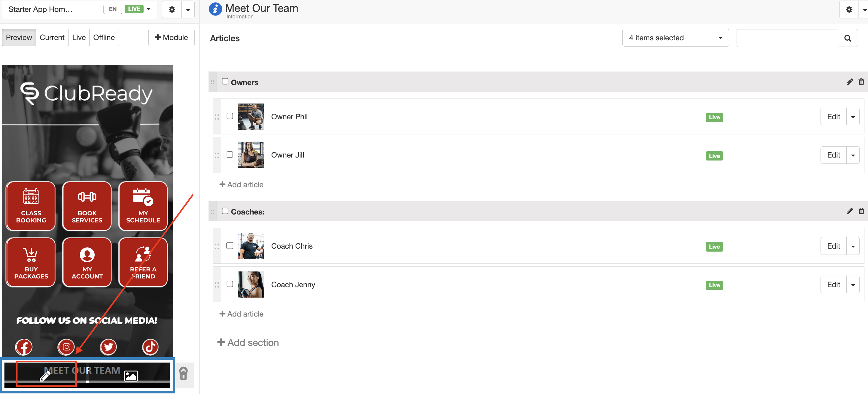
Task: Switch to the Current tab
Action: tap(52, 37)
